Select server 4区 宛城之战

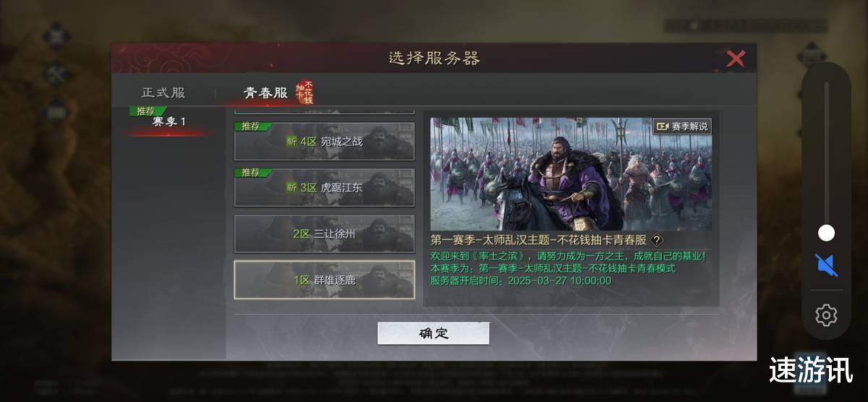(x=324, y=141)
